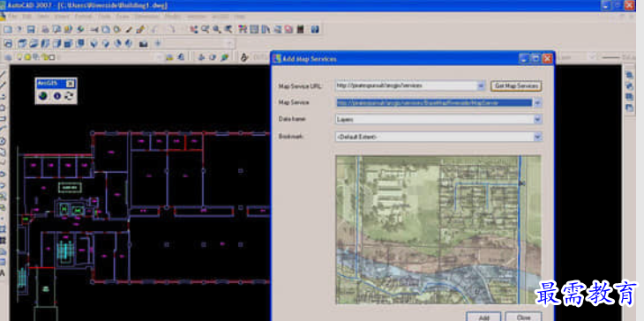Click the Cut scissors icon
The width and height of the screenshot is (644, 321).
tap(94, 29)
